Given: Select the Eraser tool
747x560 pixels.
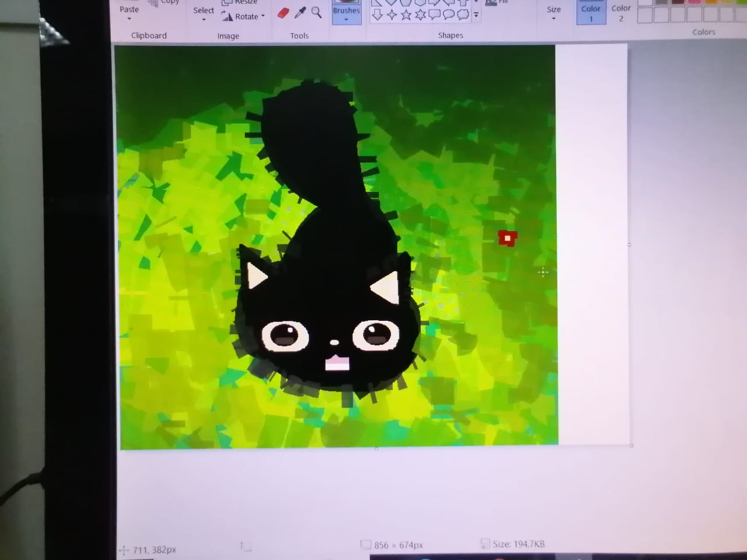Looking at the screenshot, I should click(284, 13).
